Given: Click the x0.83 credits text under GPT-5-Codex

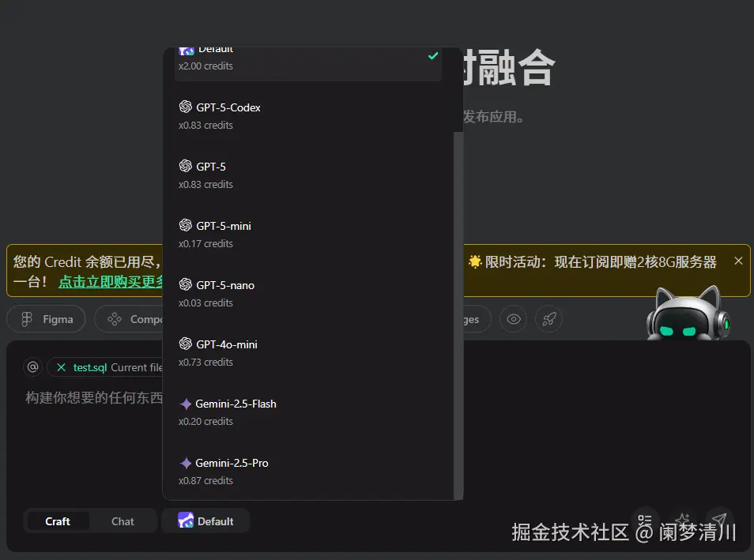Looking at the screenshot, I should (205, 126).
